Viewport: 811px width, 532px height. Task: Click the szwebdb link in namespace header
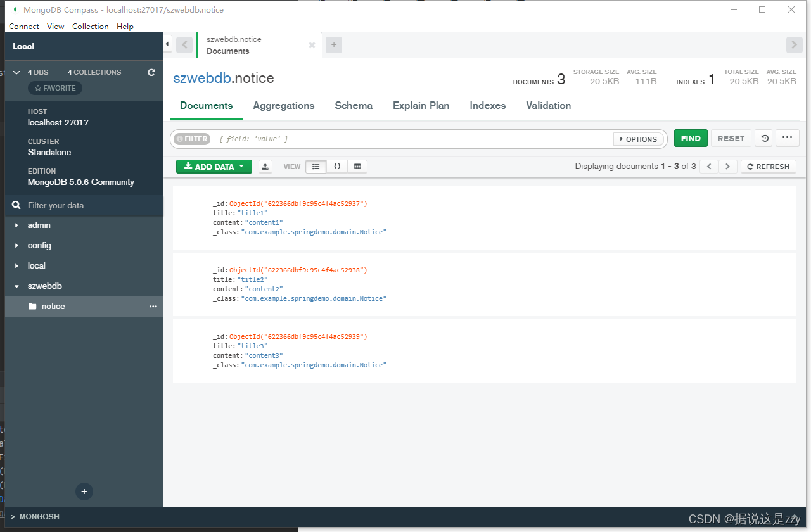(201, 79)
